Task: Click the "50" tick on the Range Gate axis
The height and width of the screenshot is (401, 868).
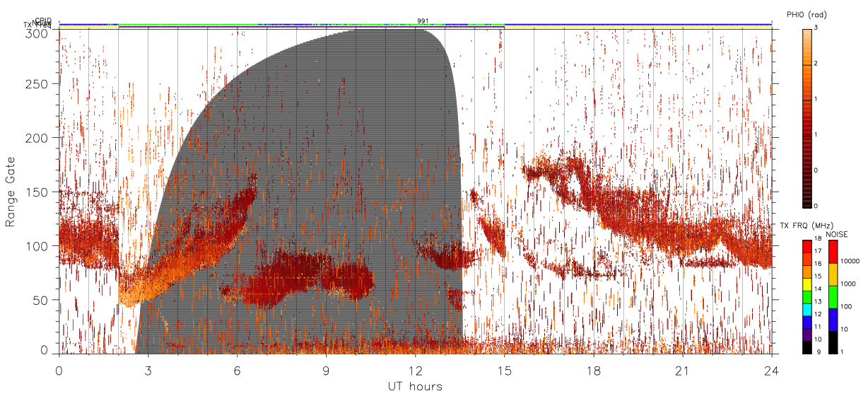Action: 41,300
